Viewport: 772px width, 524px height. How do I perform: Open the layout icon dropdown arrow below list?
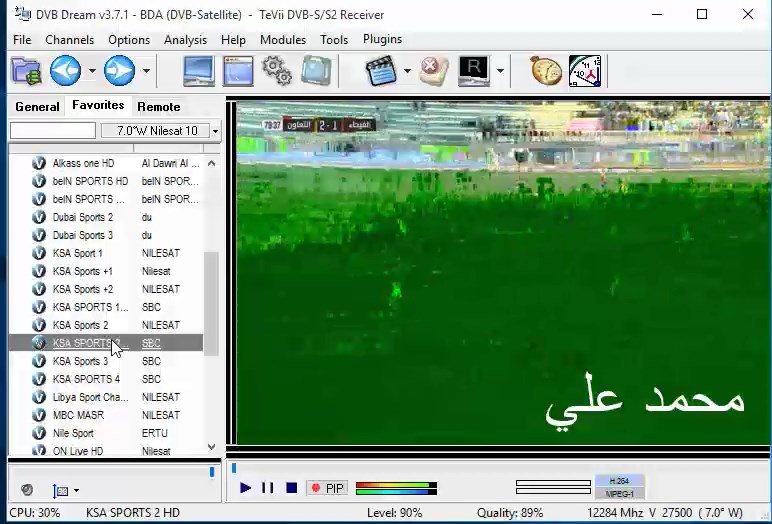(x=76, y=491)
